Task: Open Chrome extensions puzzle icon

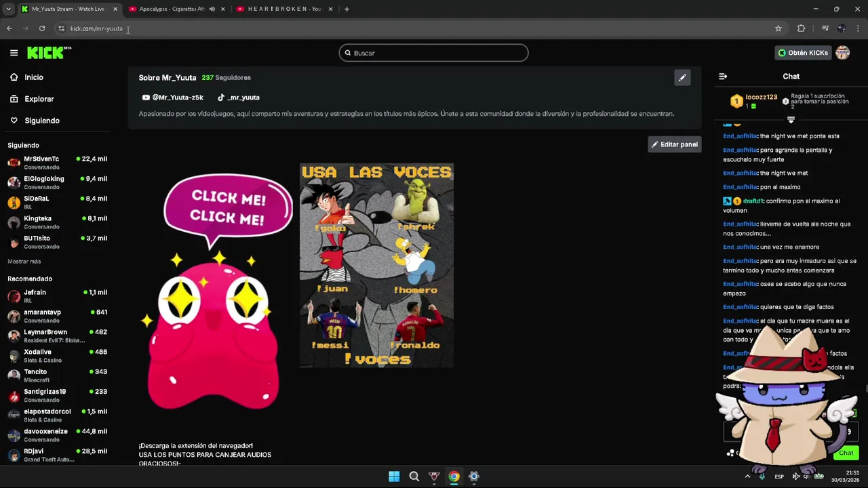Action: pyautogui.click(x=802, y=28)
